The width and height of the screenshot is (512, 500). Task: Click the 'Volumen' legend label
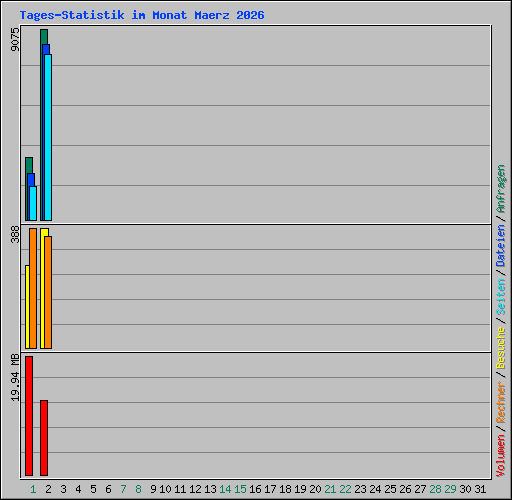pos(501,455)
